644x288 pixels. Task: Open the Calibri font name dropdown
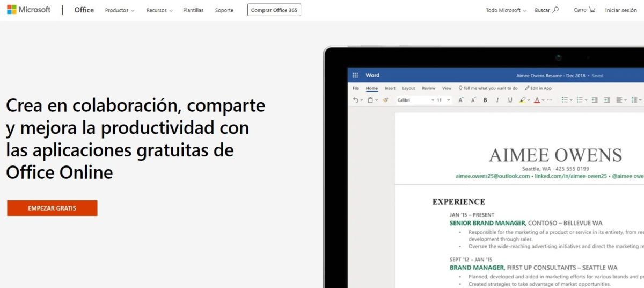pyautogui.click(x=415, y=100)
